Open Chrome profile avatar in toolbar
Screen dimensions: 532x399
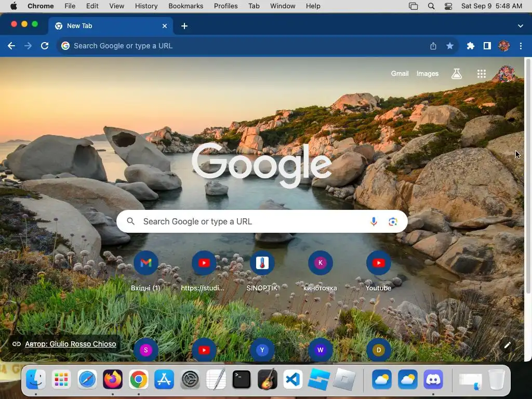pyautogui.click(x=503, y=46)
